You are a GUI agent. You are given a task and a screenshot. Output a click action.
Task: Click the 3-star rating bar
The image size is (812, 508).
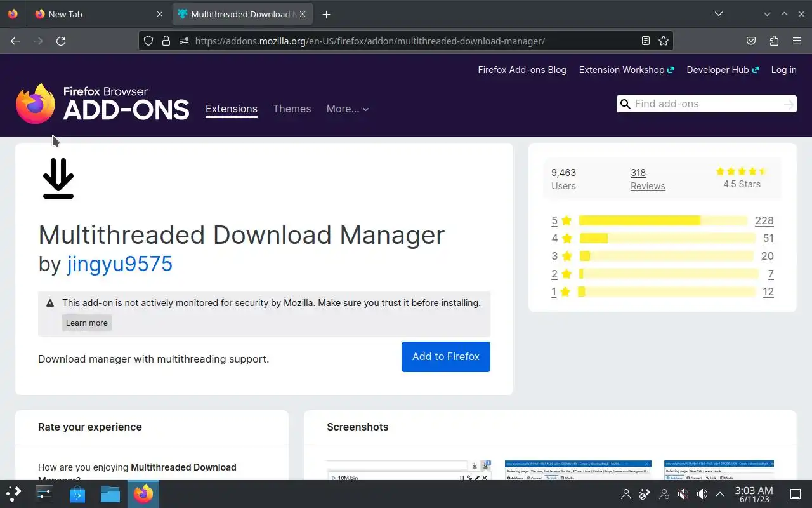pos(667,256)
